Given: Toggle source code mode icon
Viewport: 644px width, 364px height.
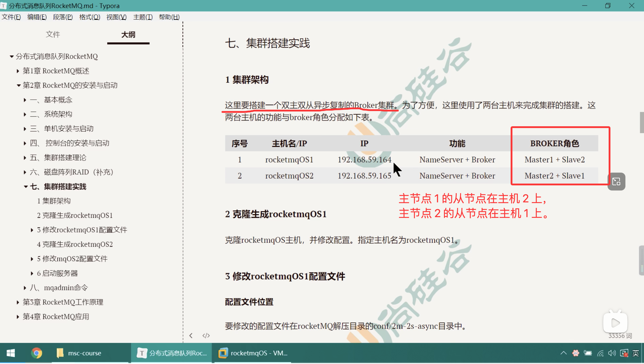Looking at the screenshot, I should [206, 336].
